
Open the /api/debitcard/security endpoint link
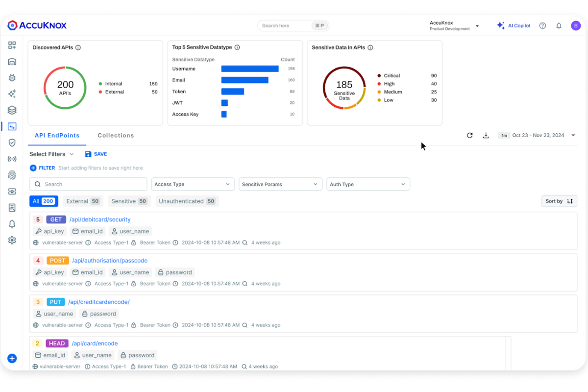tap(99, 220)
